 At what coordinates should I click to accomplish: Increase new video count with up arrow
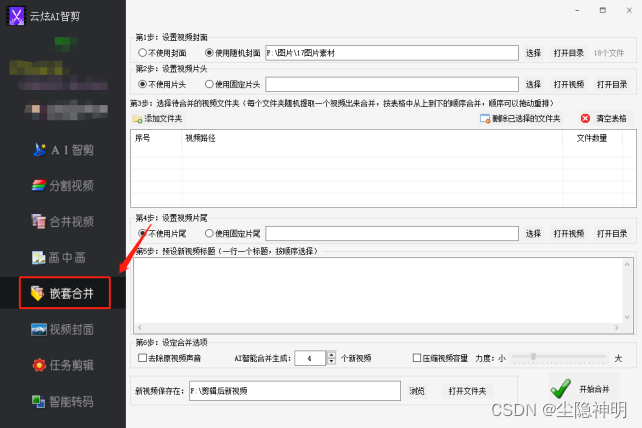point(332,355)
